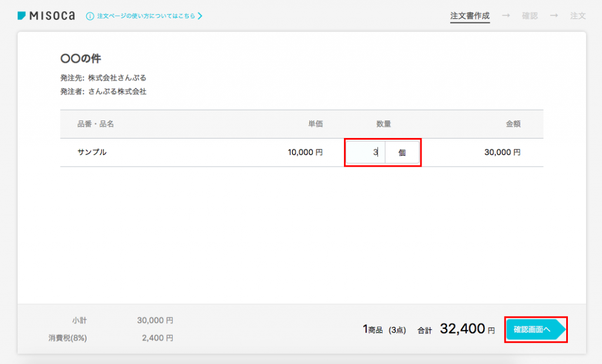Click the 金額 column header
This screenshot has width=602, height=364.
[513, 124]
